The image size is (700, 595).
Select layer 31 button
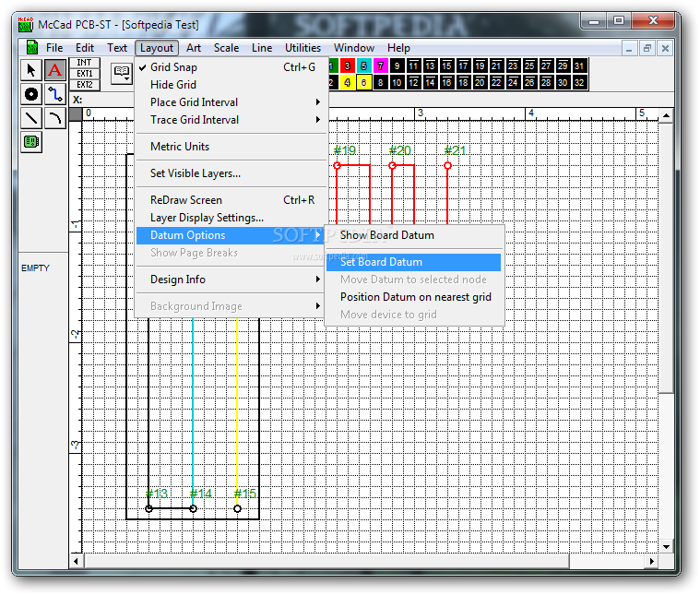point(579,66)
